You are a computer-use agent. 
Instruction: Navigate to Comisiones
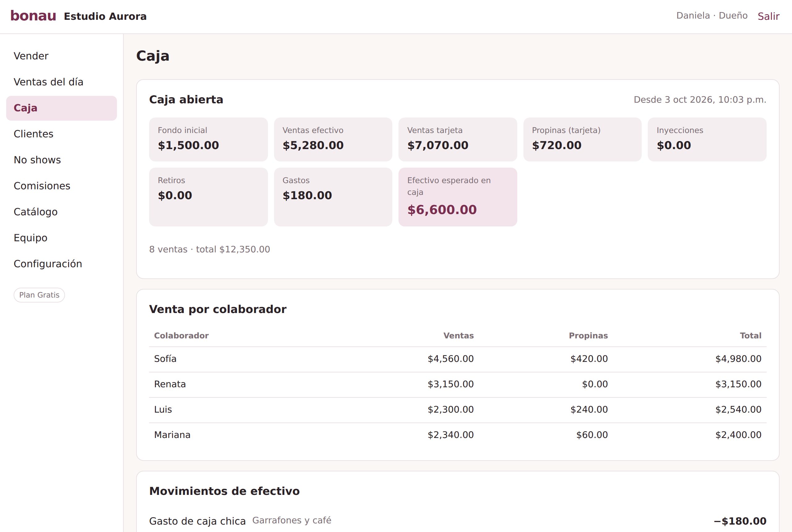62,186
